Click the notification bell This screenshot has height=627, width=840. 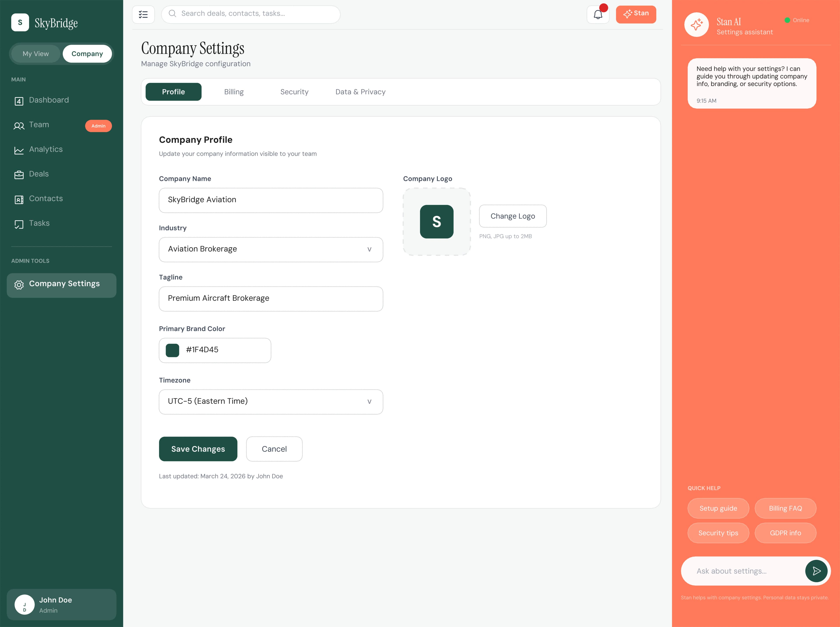point(598,14)
